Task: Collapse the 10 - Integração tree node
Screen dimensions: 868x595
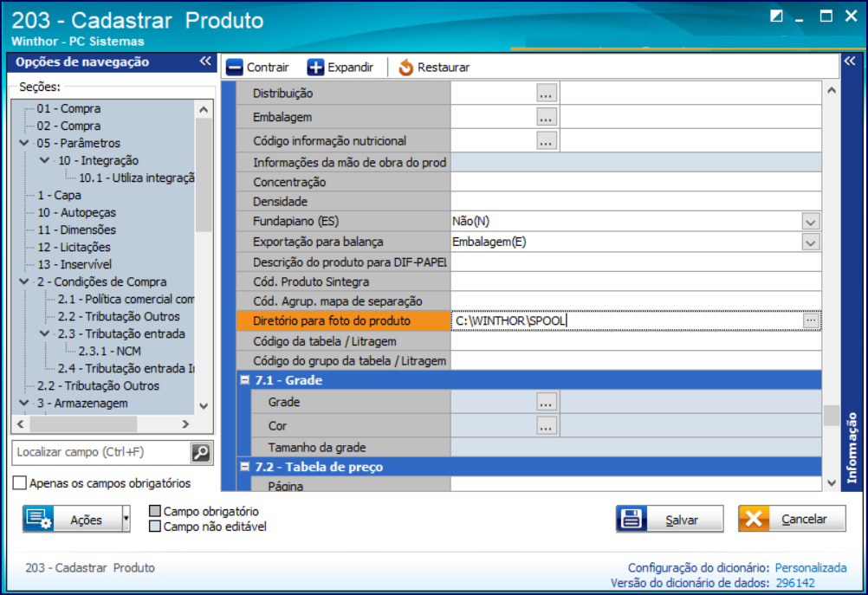Action: 45,160
